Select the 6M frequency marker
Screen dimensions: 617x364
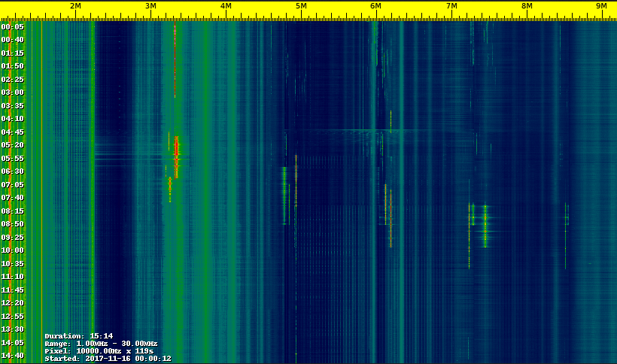[375, 6]
